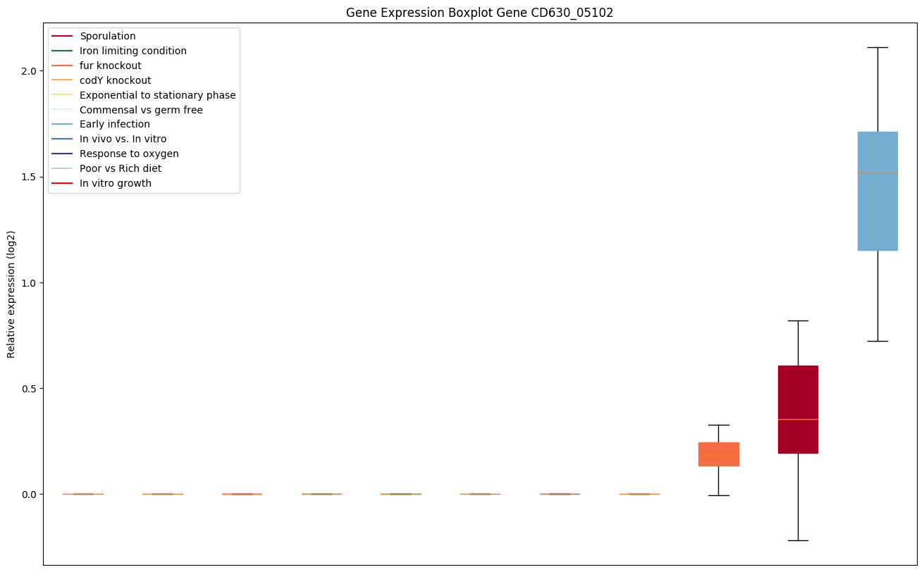924x572 pixels.
Task: Click the Early infection legend color line
Action: click(x=62, y=125)
